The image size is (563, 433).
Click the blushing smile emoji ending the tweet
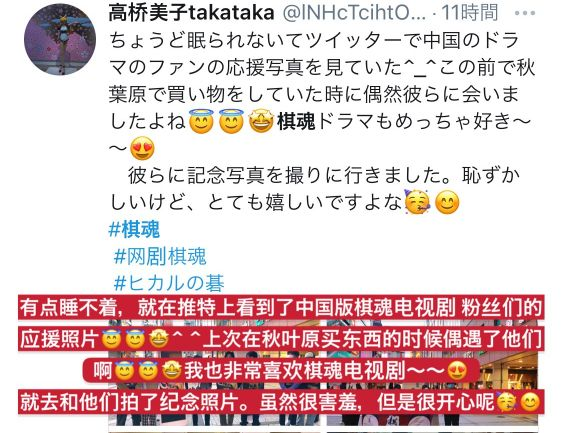(x=447, y=202)
